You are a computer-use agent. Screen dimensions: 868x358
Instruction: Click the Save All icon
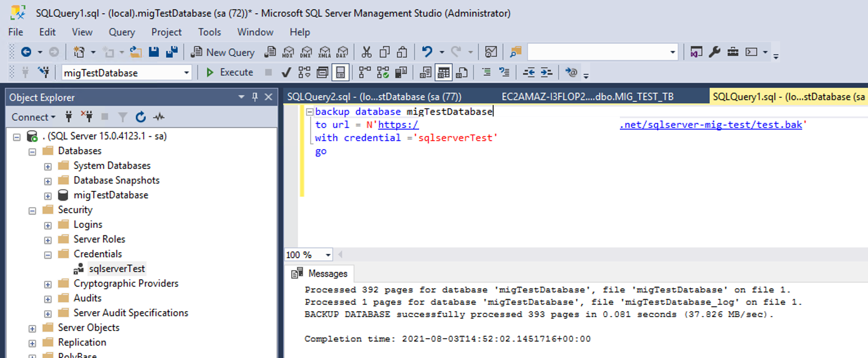[x=171, y=52]
